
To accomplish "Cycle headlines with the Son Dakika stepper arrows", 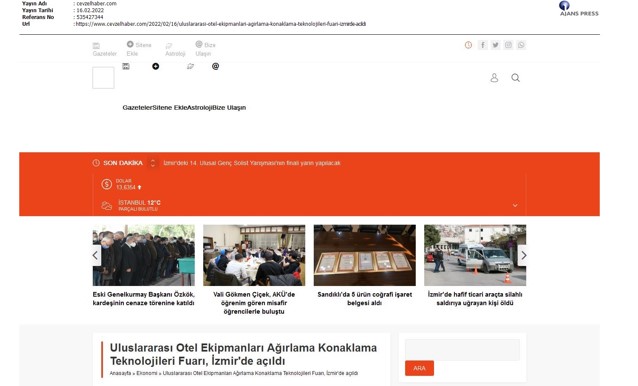I will tap(153, 163).
